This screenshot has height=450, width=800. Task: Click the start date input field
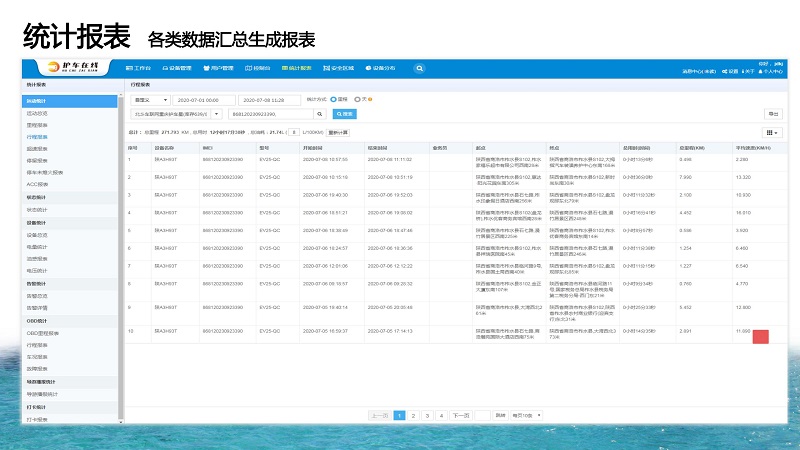tap(203, 101)
